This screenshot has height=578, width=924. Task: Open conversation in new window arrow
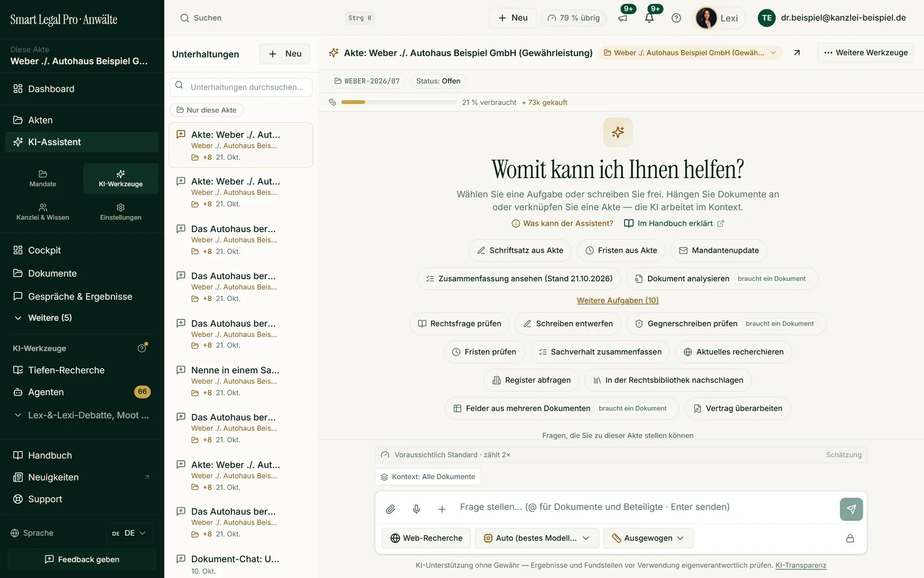pyautogui.click(x=797, y=53)
